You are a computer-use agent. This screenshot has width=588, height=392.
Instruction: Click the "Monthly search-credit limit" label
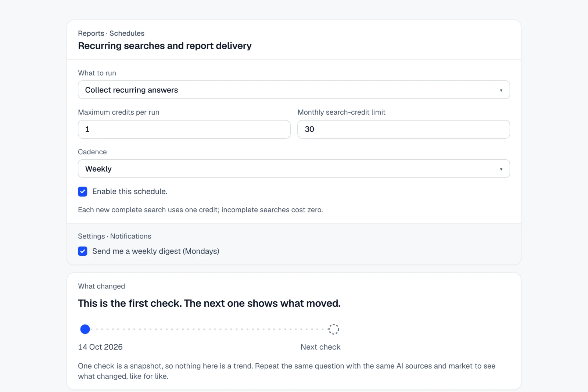point(341,112)
